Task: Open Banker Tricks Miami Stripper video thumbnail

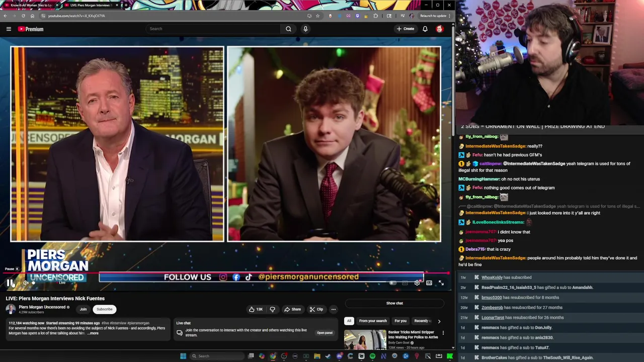Action: point(365,339)
